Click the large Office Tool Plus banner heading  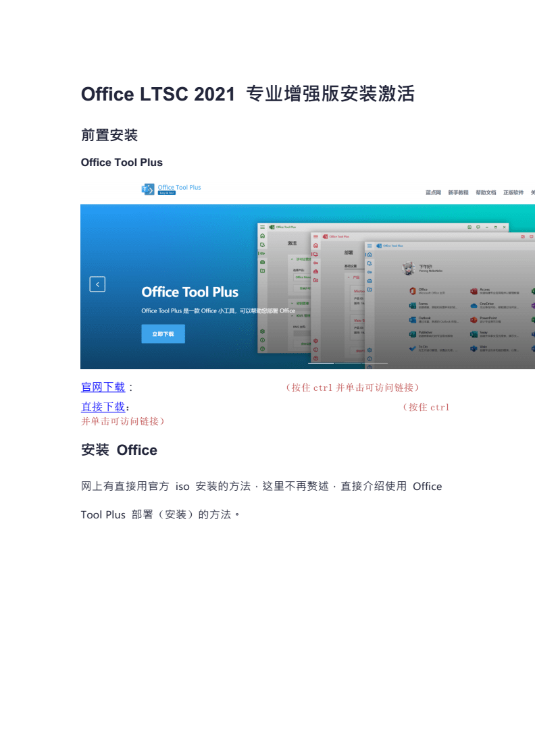pos(190,292)
